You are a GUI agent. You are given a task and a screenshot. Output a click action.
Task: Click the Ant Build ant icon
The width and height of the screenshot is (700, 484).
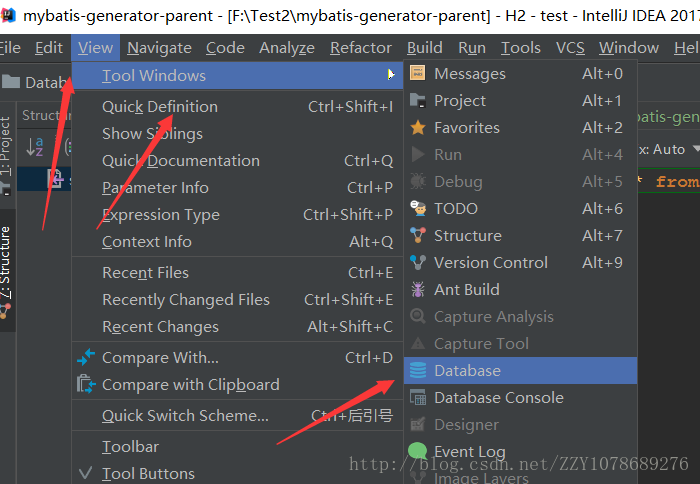click(418, 289)
